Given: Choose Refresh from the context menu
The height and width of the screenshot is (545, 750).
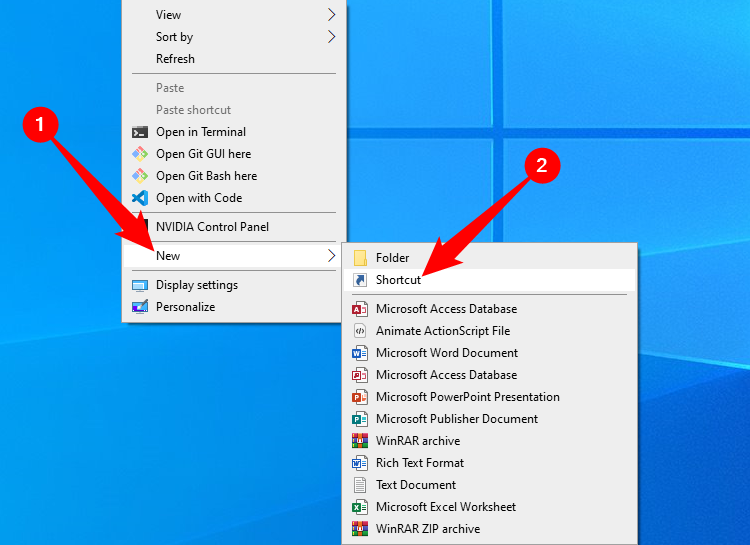Looking at the screenshot, I should 234,59.
